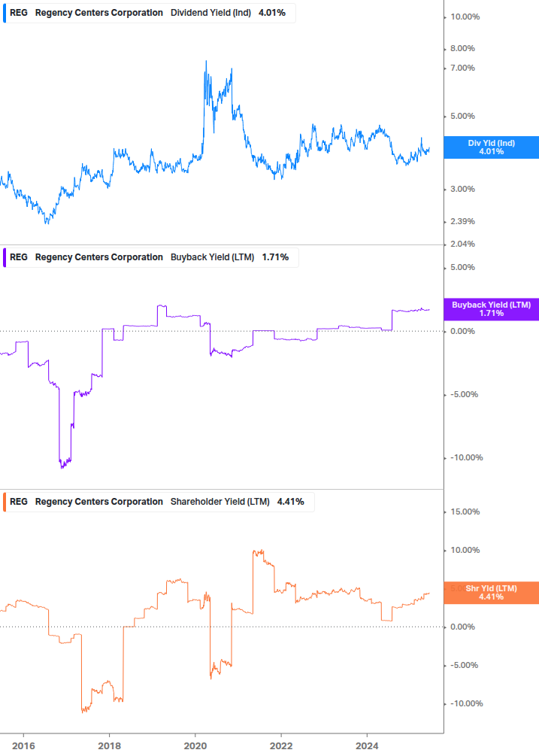Viewport: 539px width, 756px height.
Task: Click the orange color bar of Shareholder Yield legend
Action: 5,502
